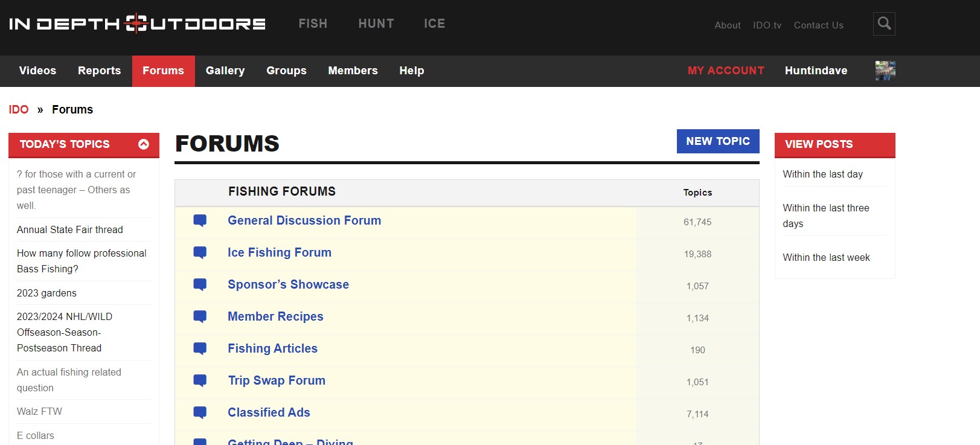View posts within the last day
This screenshot has width=980, height=445.
click(x=822, y=174)
